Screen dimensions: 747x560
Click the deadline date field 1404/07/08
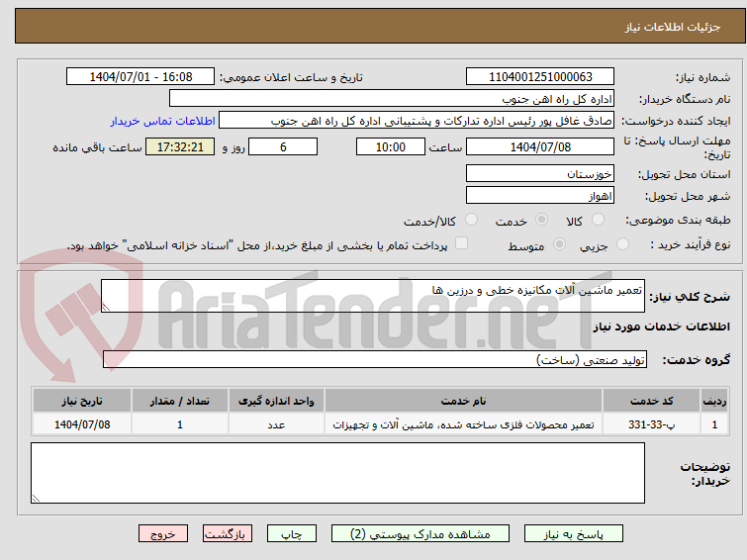tap(540, 146)
